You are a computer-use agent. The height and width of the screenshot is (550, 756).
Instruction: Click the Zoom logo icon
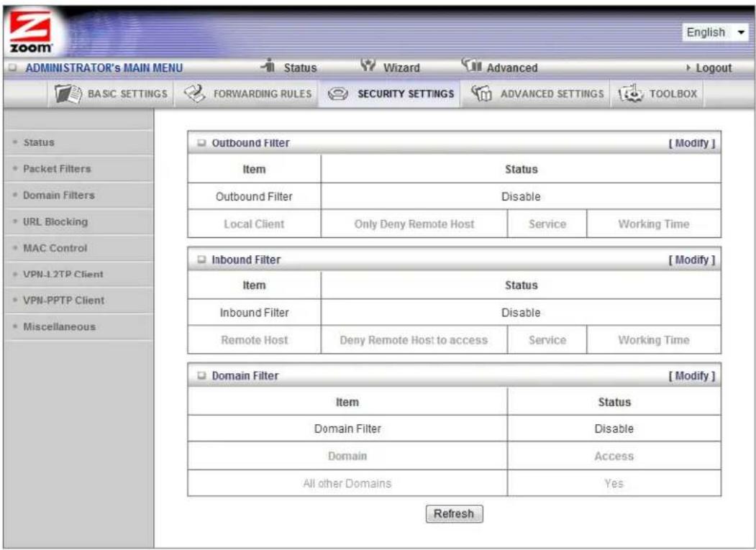click(x=31, y=33)
